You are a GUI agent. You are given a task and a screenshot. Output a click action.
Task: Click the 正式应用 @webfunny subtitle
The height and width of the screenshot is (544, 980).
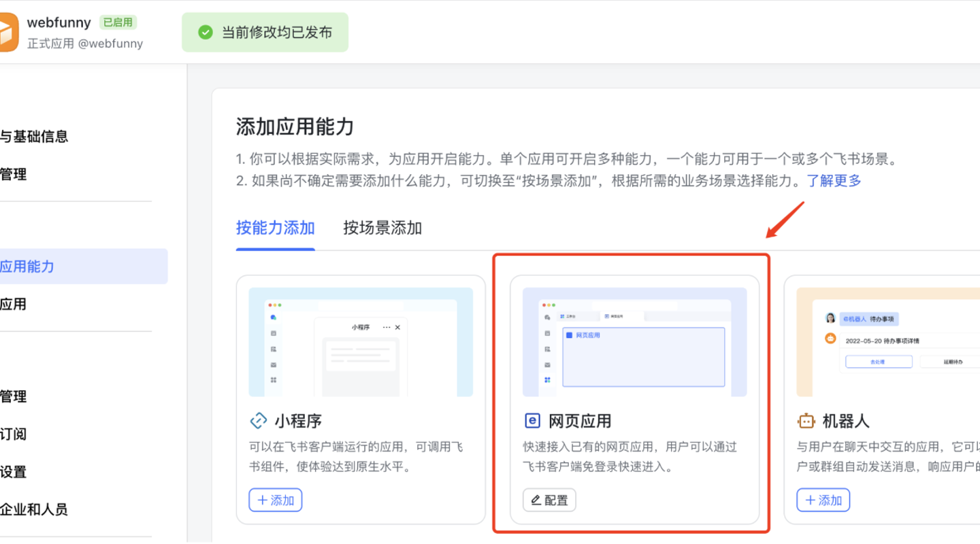pos(85,44)
